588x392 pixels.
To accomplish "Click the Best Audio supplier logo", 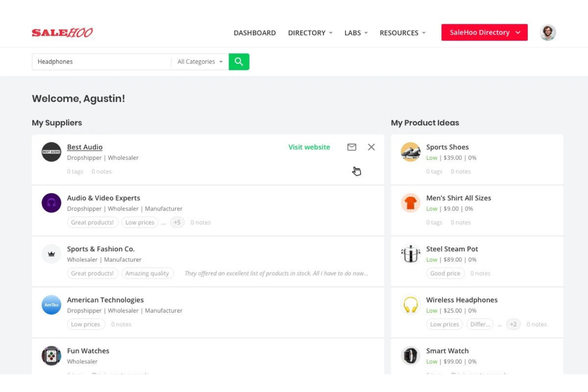I will point(52,152).
